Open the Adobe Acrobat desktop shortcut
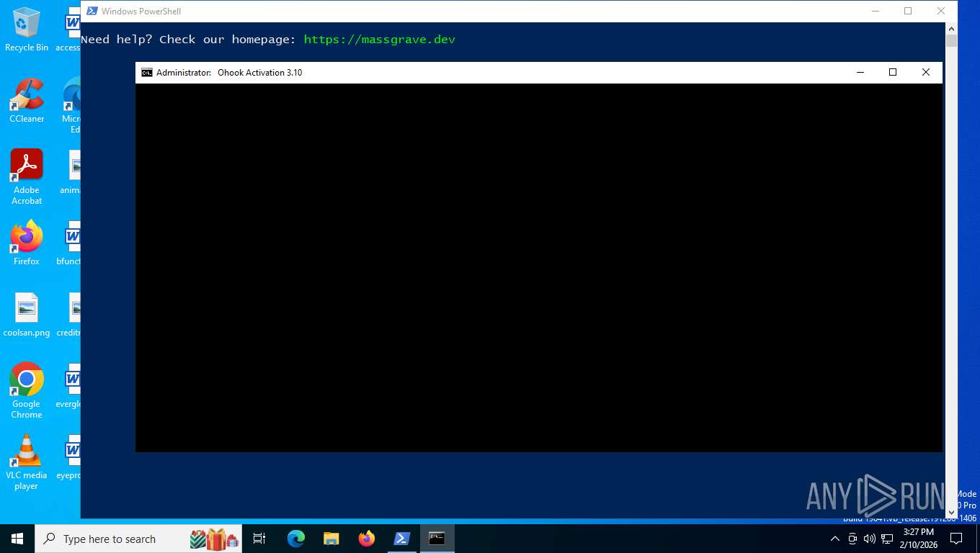This screenshot has height=553, width=980. click(27, 177)
